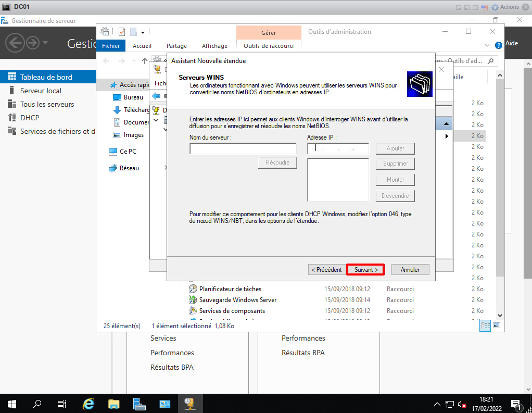Open the Planificateur de tâches shortcut icon
Viewport: 532px width, 413px height.
pyautogui.click(x=193, y=289)
